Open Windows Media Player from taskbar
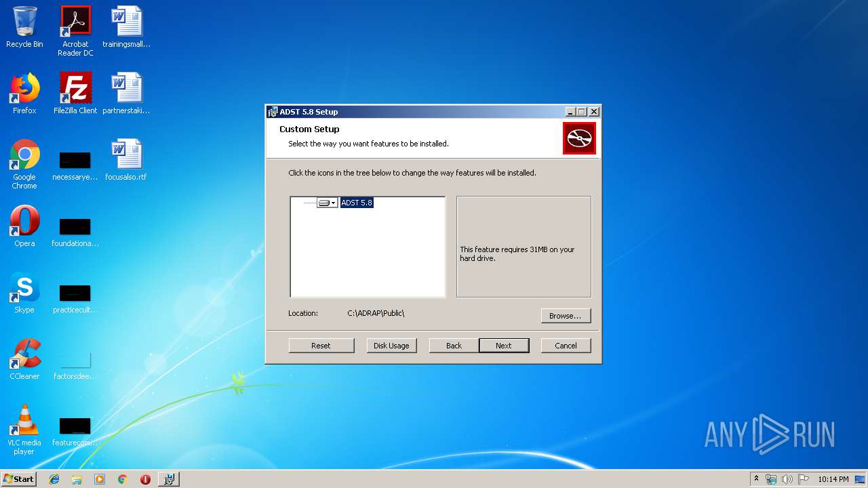Viewport: 868px width, 488px height. [100, 479]
